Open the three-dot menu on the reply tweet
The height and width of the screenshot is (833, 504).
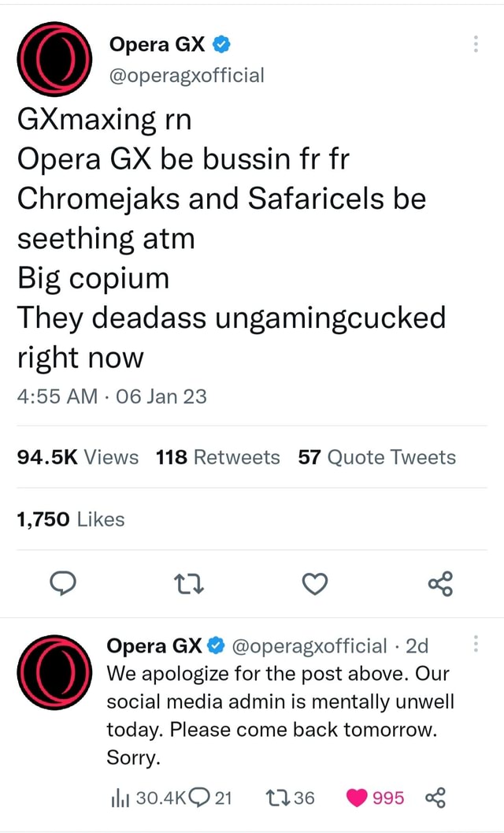pos(476,645)
